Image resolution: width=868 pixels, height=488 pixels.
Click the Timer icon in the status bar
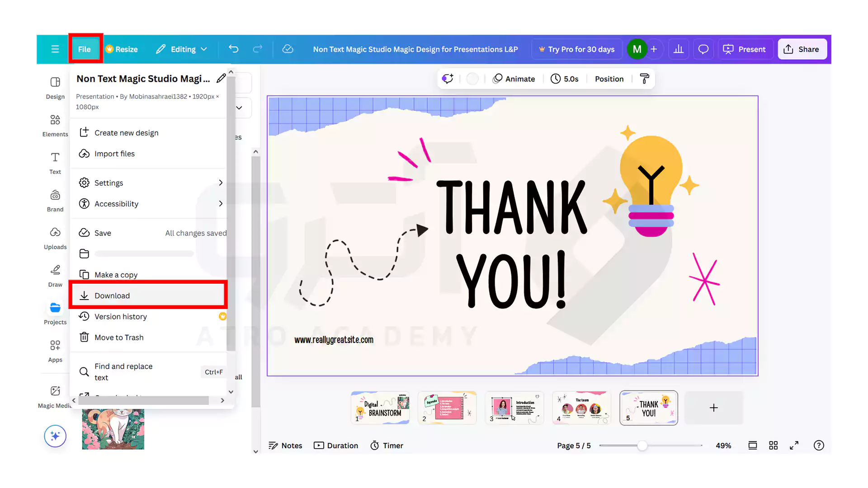[375, 445]
